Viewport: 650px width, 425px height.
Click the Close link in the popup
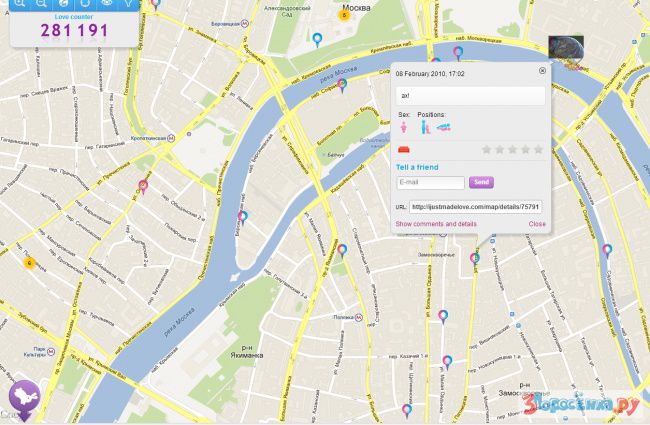[537, 224]
